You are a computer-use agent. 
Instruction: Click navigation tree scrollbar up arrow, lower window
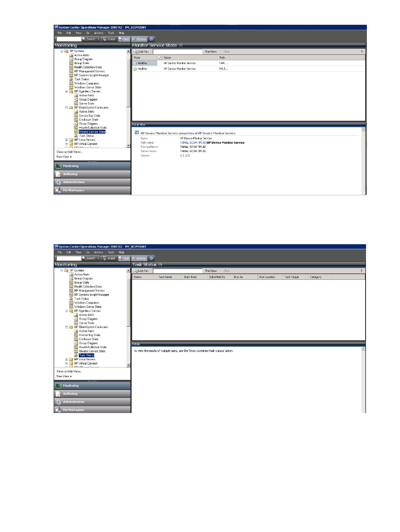pos(128,271)
